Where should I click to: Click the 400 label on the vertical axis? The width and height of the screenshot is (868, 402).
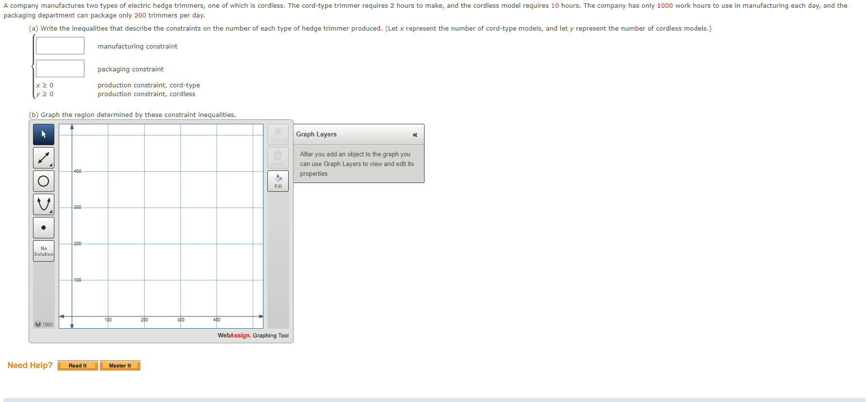(78, 171)
